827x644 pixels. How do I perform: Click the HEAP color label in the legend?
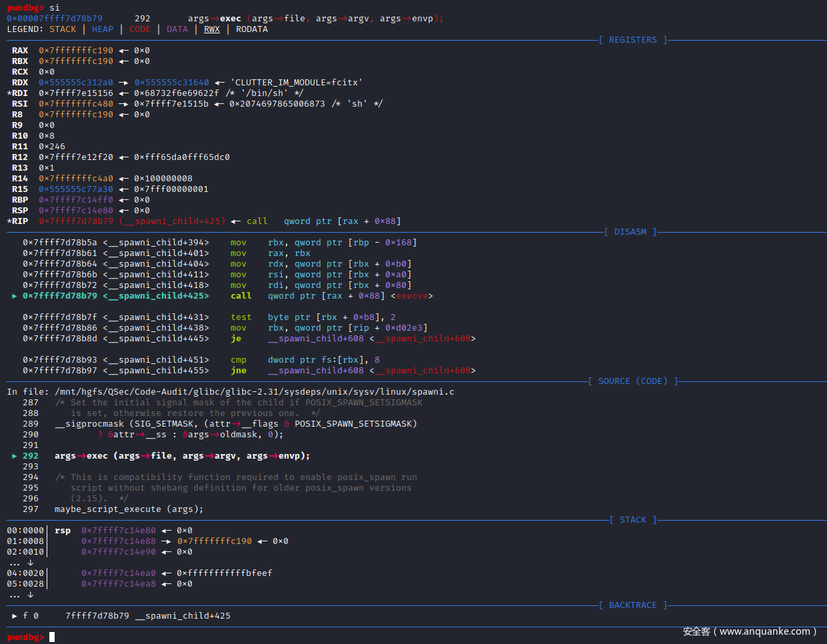point(103,29)
